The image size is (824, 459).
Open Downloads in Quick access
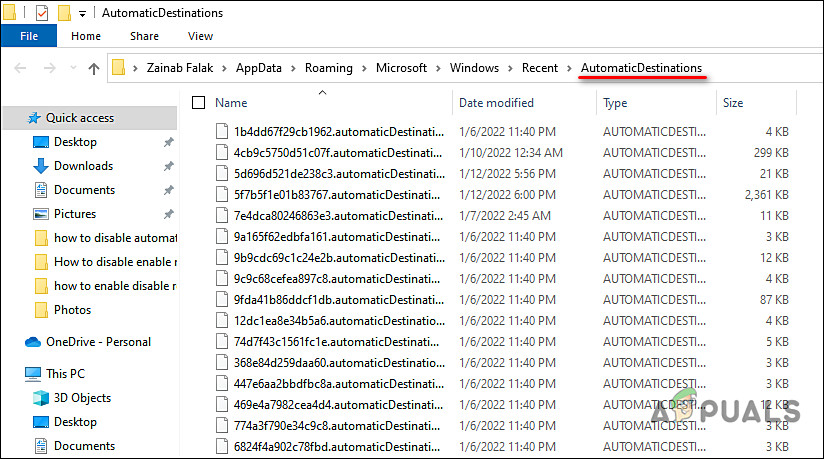pos(84,166)
